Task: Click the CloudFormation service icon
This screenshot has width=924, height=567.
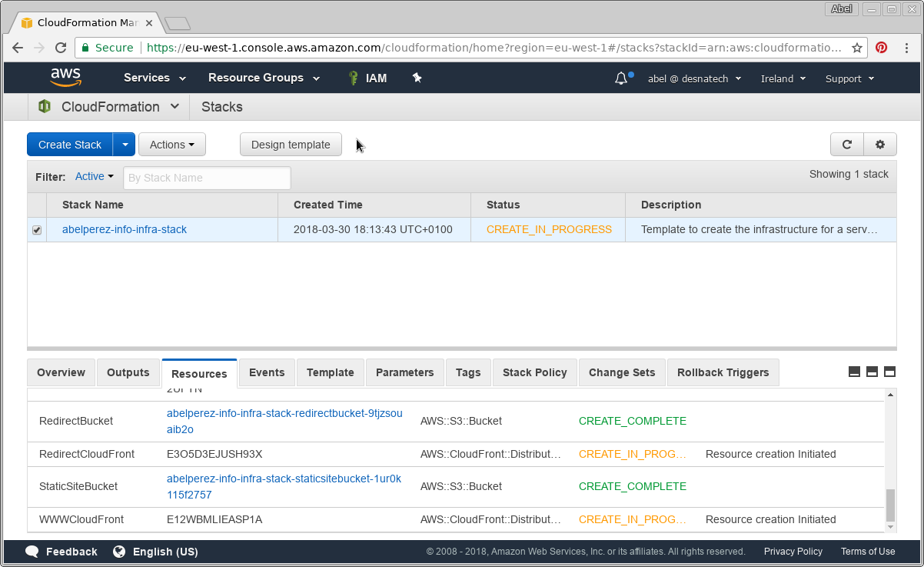Action: 45,107
